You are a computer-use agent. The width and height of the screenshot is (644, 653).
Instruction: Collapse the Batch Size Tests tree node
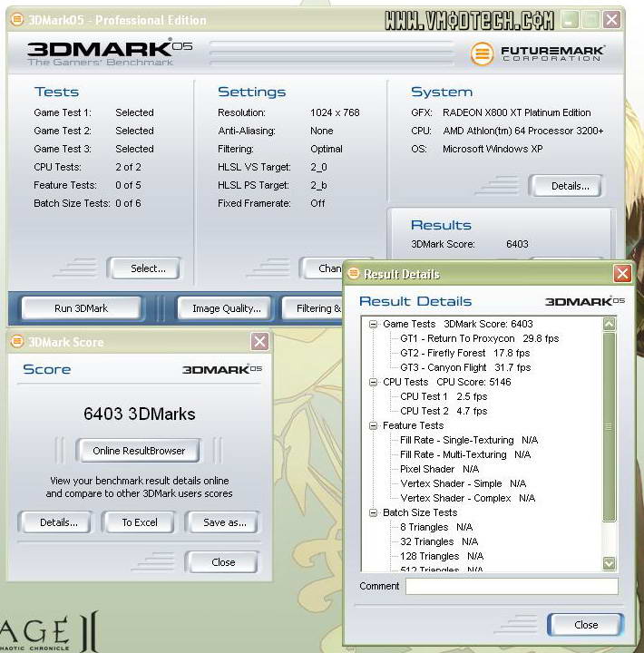tap(373, 512)
